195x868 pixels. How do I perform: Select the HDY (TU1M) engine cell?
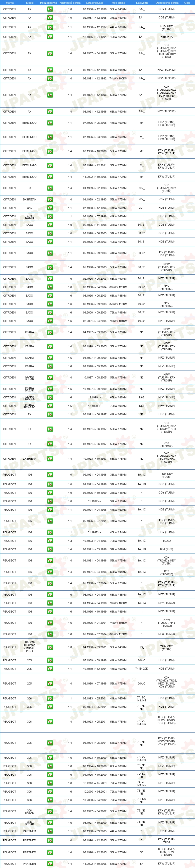[x=167, y=532]
